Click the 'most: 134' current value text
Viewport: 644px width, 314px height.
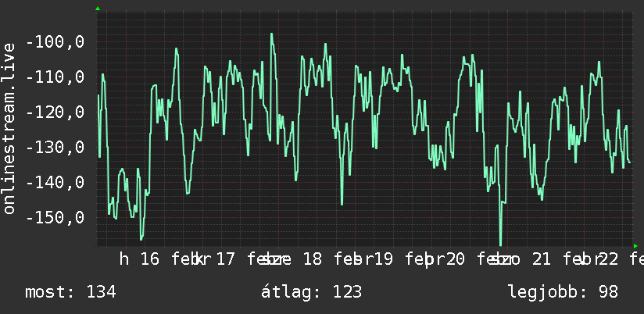coord(70,292)
